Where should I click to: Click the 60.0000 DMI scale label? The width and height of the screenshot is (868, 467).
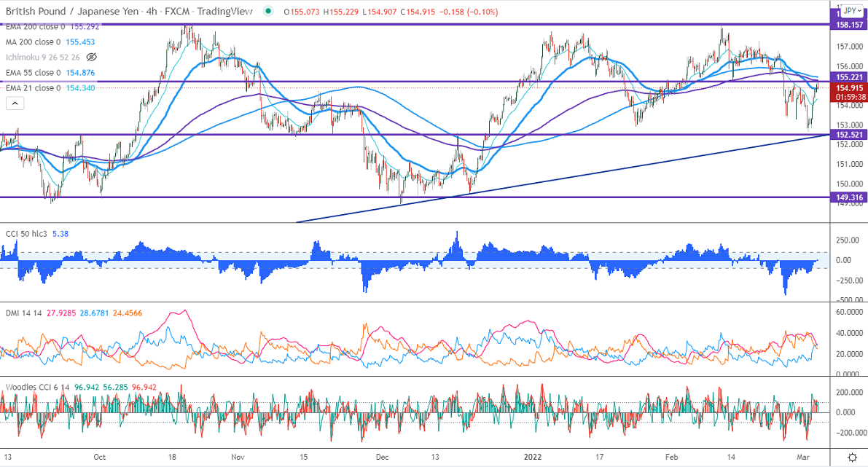[x=850, y=312]
